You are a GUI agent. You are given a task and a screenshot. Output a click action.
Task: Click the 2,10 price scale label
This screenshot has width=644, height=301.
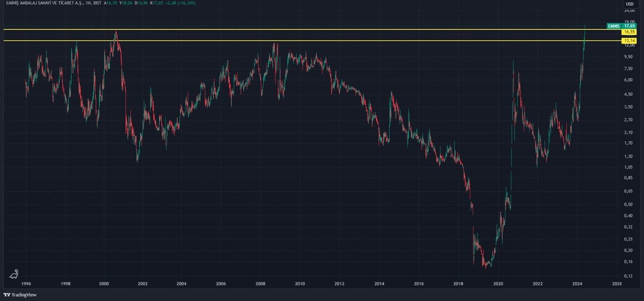(x=630, y=132)
